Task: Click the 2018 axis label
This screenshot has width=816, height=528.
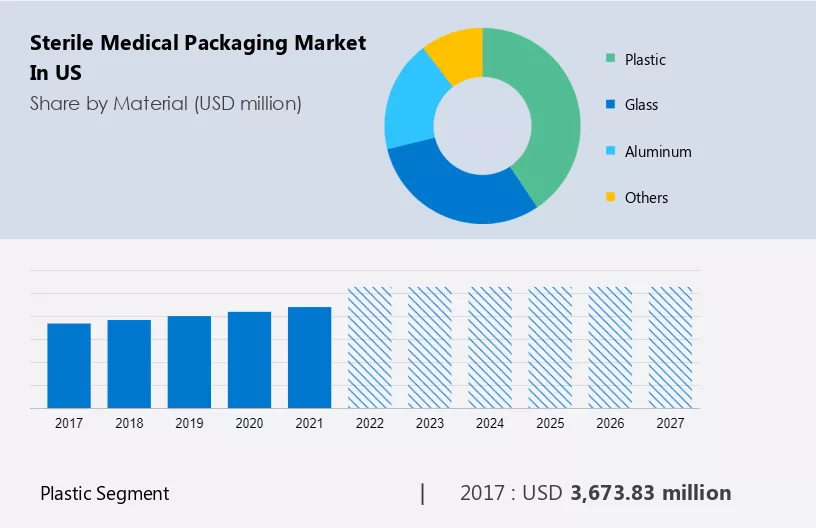Action: (129, 423)
